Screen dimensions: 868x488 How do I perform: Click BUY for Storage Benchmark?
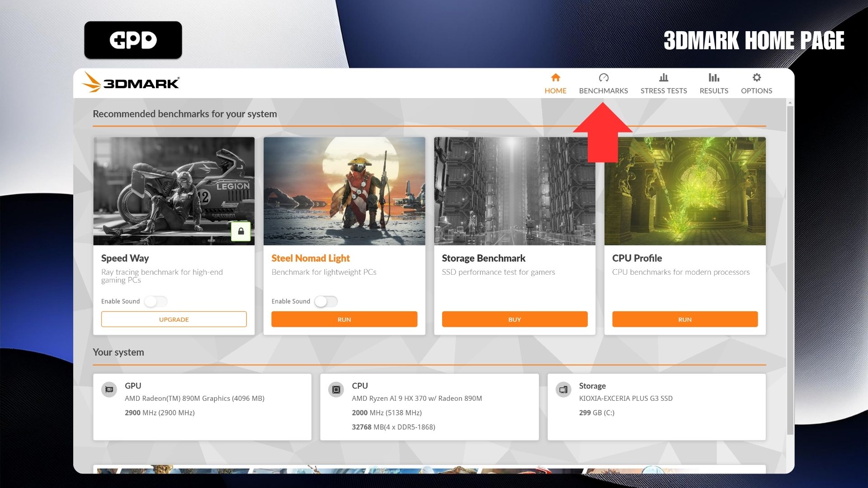tap(514, 319)
